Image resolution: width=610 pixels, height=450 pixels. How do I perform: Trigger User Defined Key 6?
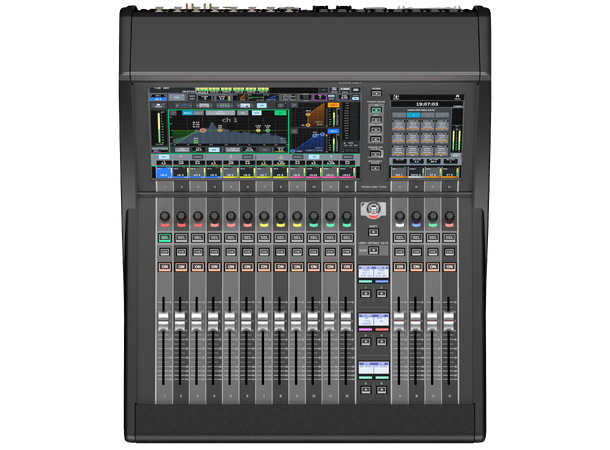tap(381, 390)
